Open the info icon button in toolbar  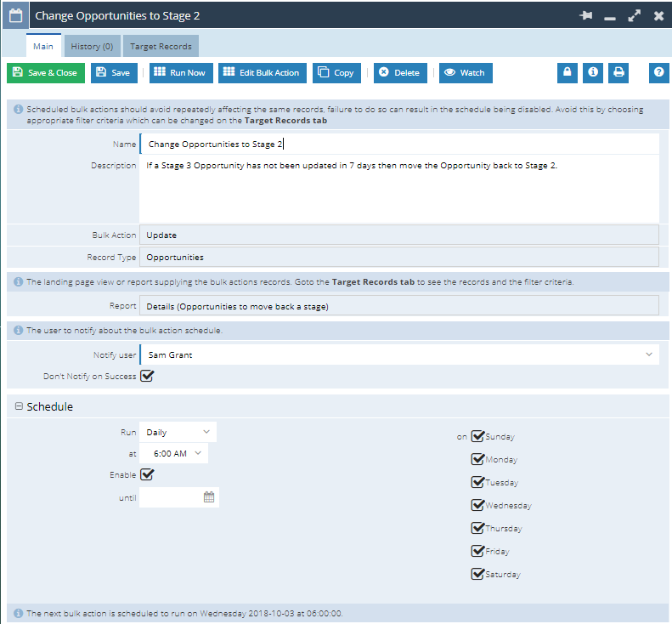(592, 73)
